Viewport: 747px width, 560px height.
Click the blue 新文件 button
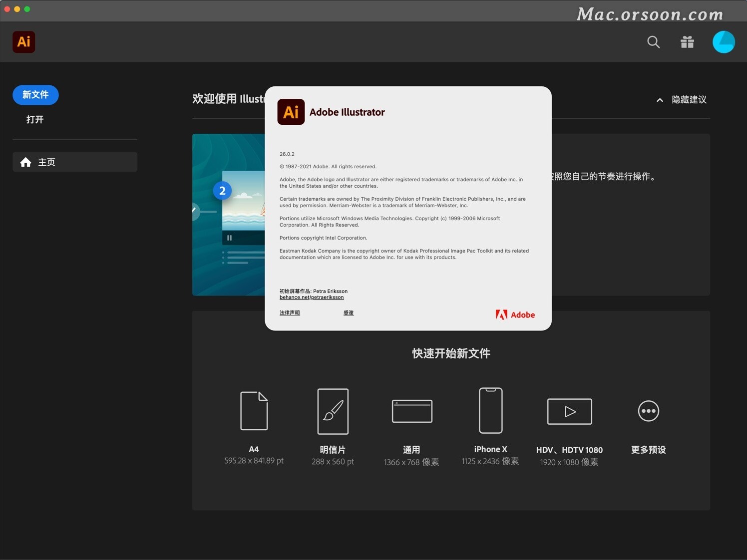tap(35, 95)
